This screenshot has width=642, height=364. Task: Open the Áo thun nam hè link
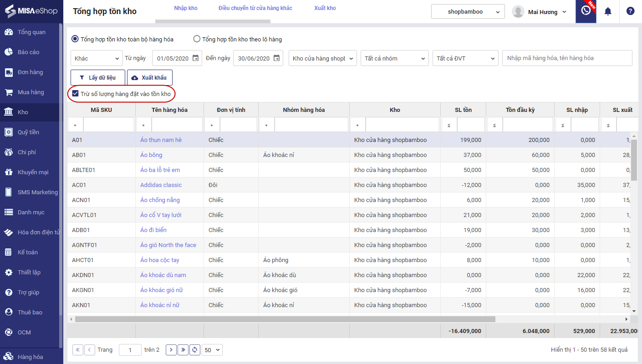(x=161, y=140)
